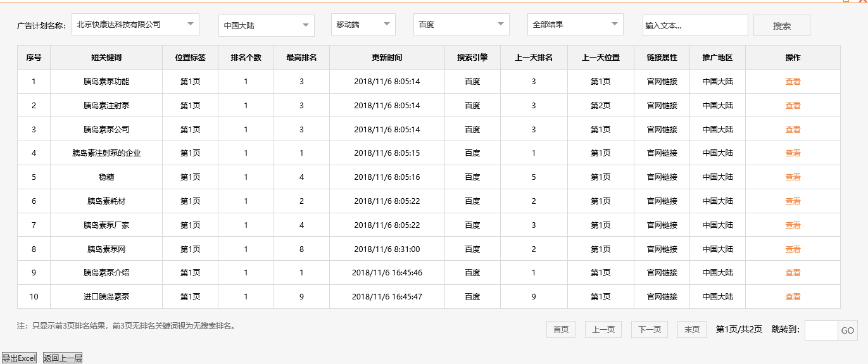Click the 位置标签 column header

191,57
